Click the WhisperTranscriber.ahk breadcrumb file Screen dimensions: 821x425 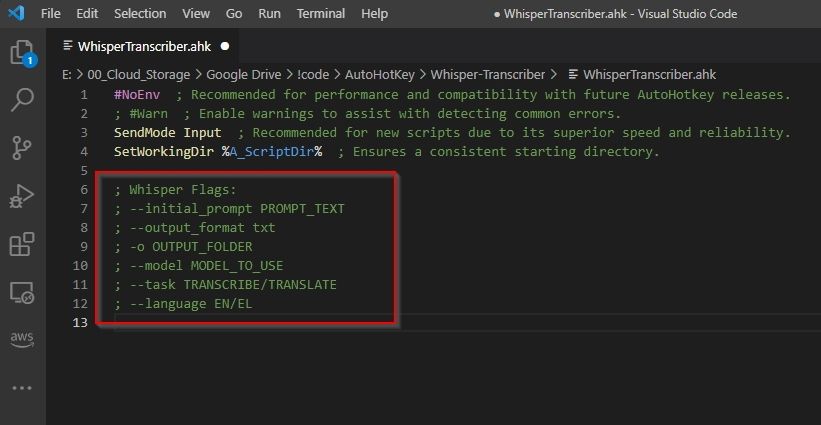pyautogui.click(x=649, y=75)
